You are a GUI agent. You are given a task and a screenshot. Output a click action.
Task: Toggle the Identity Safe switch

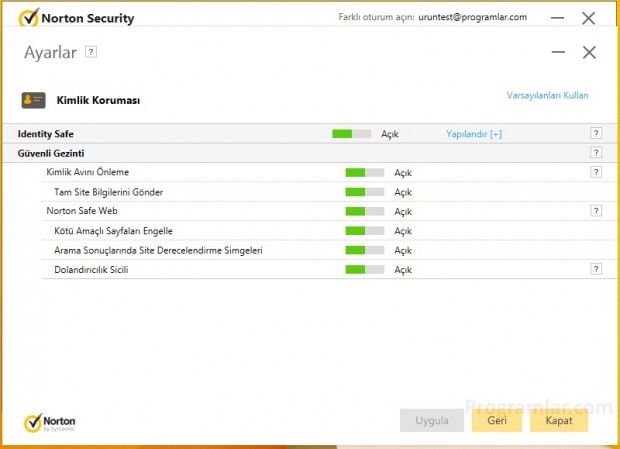pos(352,134)
